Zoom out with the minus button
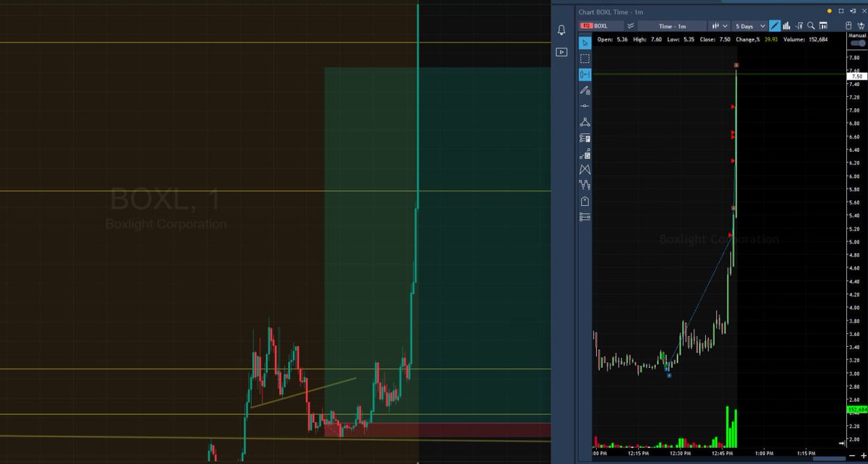 tap(851, 456)
